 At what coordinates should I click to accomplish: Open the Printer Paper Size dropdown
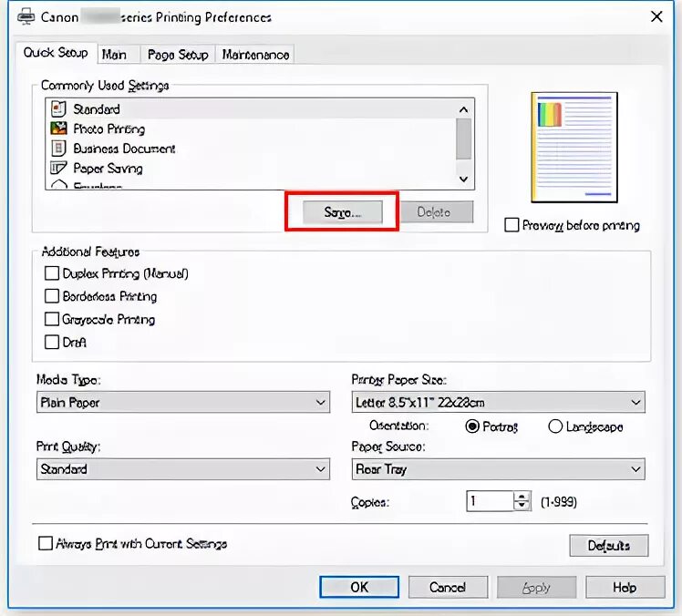point(499,402)
